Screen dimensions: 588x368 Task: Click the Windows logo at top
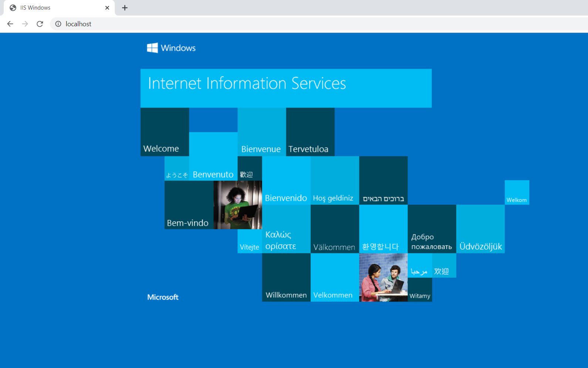click(x=171, y=48)
